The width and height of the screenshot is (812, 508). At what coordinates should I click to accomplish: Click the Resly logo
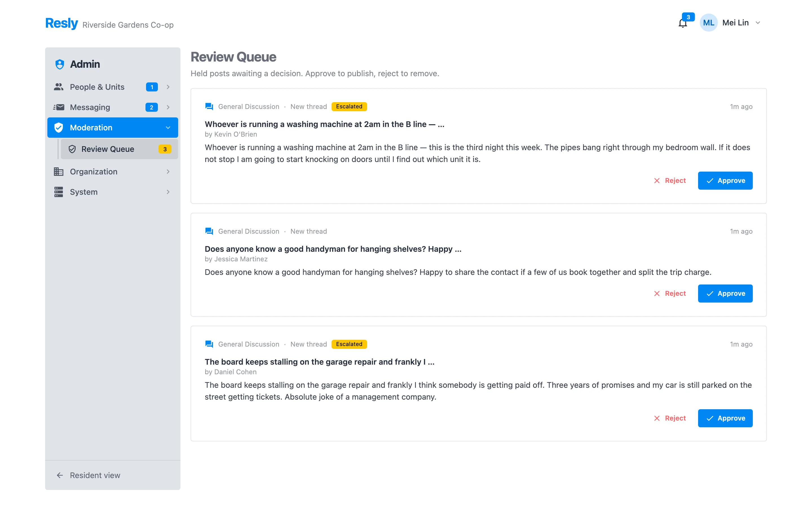pos(62,23)
